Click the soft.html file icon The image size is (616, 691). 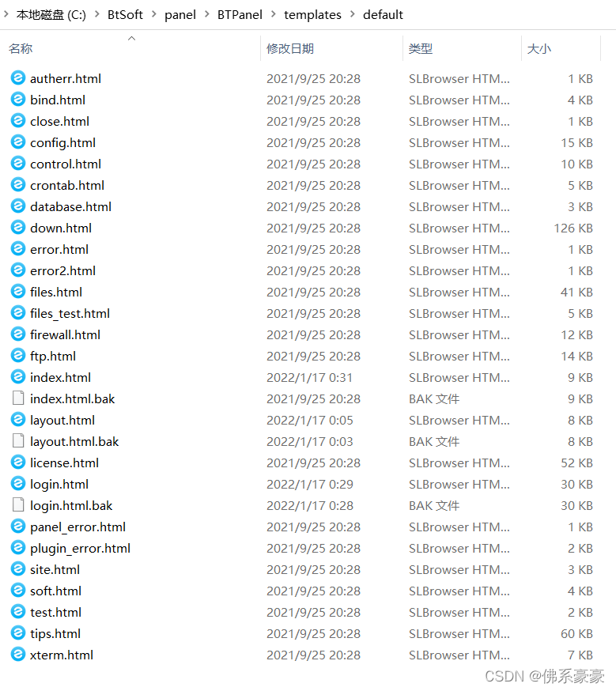click(18, 591)
